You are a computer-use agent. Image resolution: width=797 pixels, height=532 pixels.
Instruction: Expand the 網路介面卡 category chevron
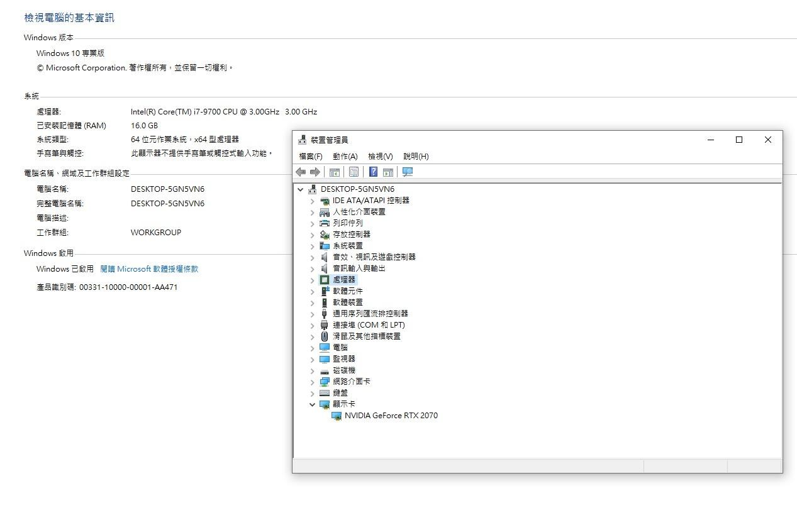coord(313,381)
